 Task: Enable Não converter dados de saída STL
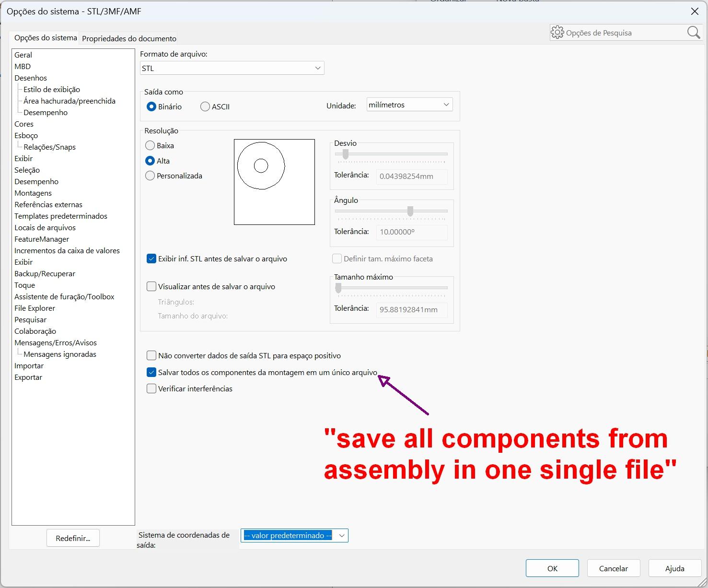[151, 355]
